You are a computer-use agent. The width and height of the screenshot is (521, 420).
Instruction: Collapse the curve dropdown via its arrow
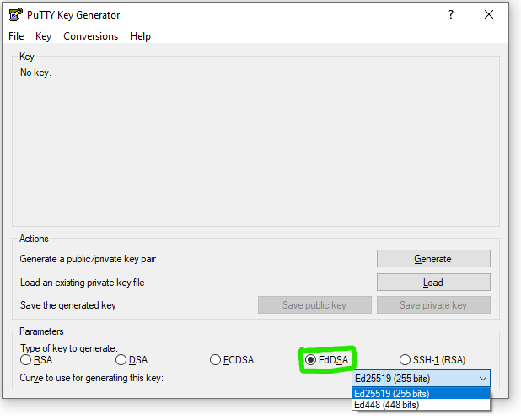pyautogui.click(x=483, y=379)
